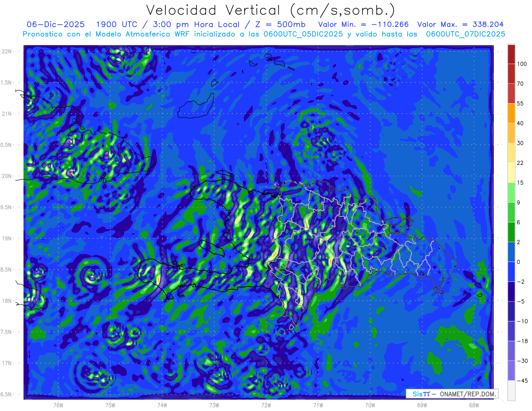The width and height of the screenshot is (532, 411).
Task: Click the '74W' longitude label
Action: tap(162, 405)
